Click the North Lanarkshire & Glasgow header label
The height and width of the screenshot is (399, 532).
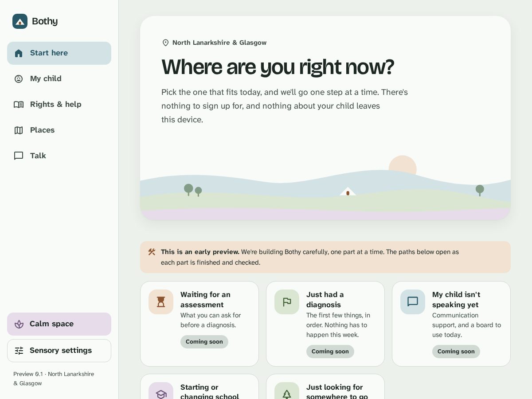tap(219, 43)
